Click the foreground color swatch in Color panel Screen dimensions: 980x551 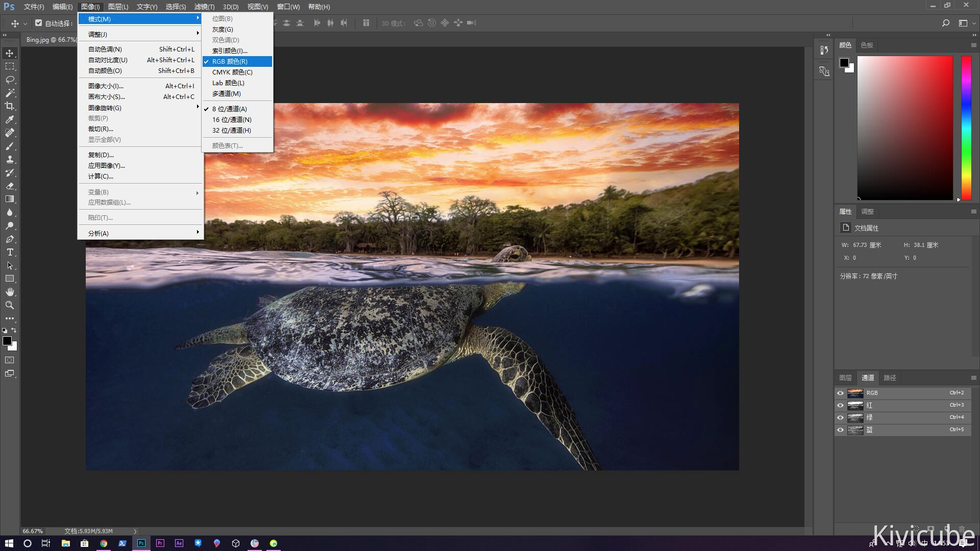pyautogui.click(x=844, y=63)
